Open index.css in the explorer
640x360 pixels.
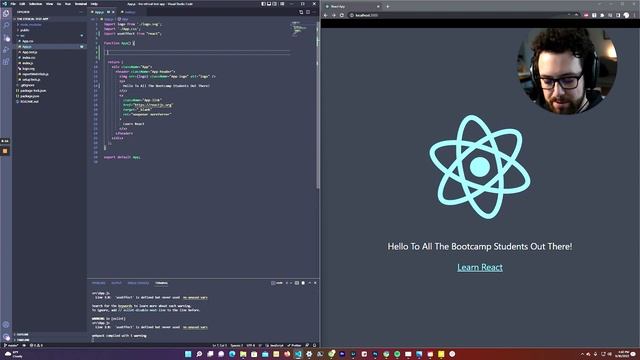49,58
